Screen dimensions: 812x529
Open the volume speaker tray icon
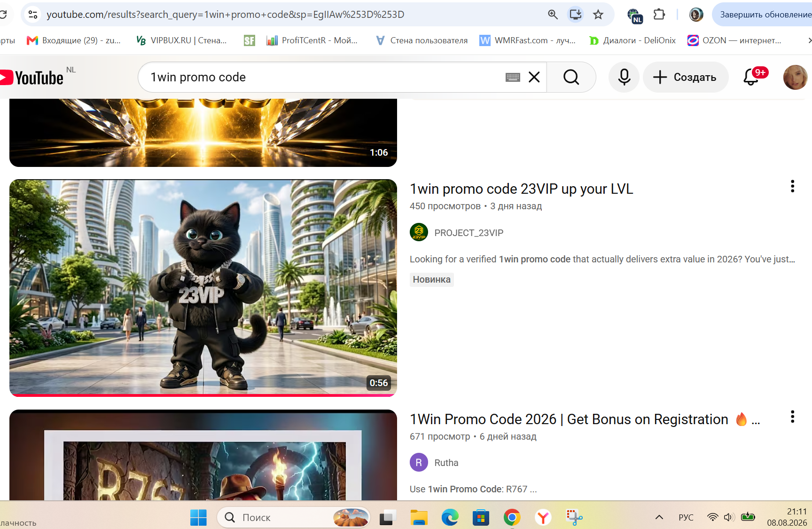pyautogui.click(x=729, y=518)
